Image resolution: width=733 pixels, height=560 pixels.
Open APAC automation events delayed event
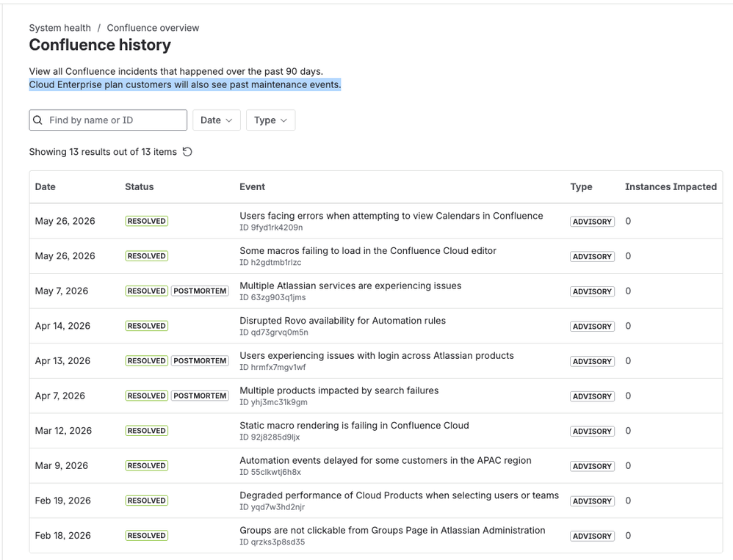coord(386,460)
